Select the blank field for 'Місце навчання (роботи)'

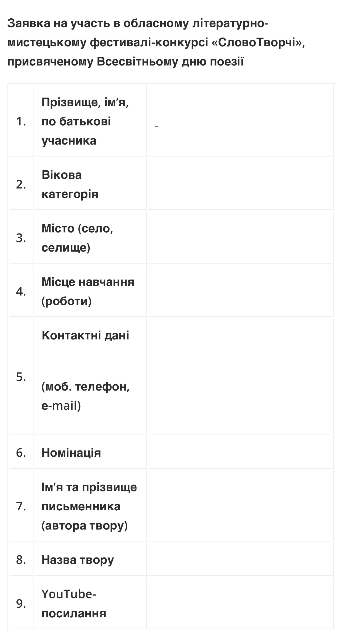(x=241, y=291)
